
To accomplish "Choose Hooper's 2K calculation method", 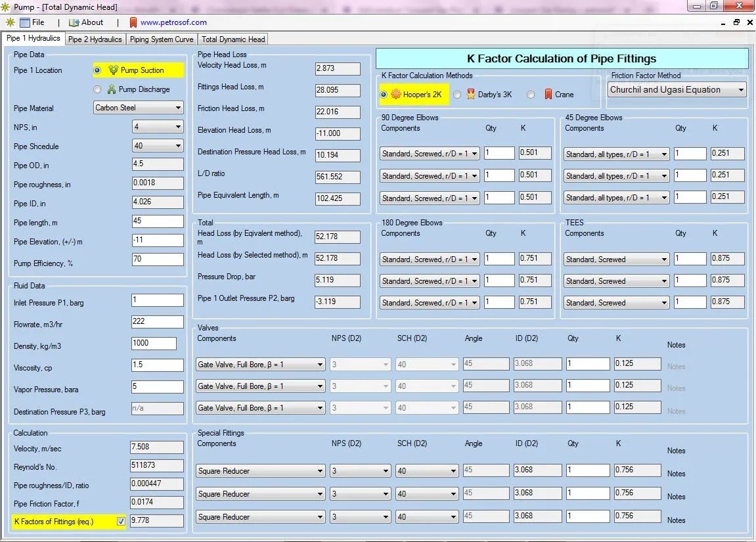I will [384, 95].
